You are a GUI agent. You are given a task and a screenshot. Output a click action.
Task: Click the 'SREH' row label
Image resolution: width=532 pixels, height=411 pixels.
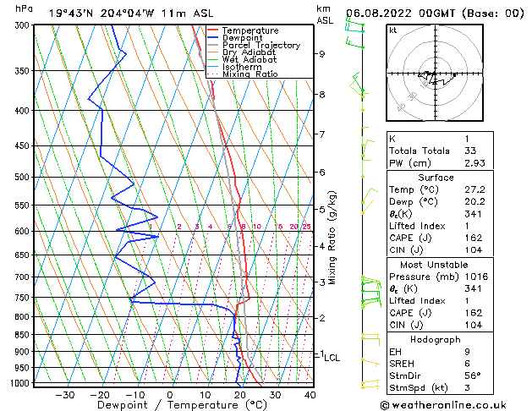[x=402, y=364]
